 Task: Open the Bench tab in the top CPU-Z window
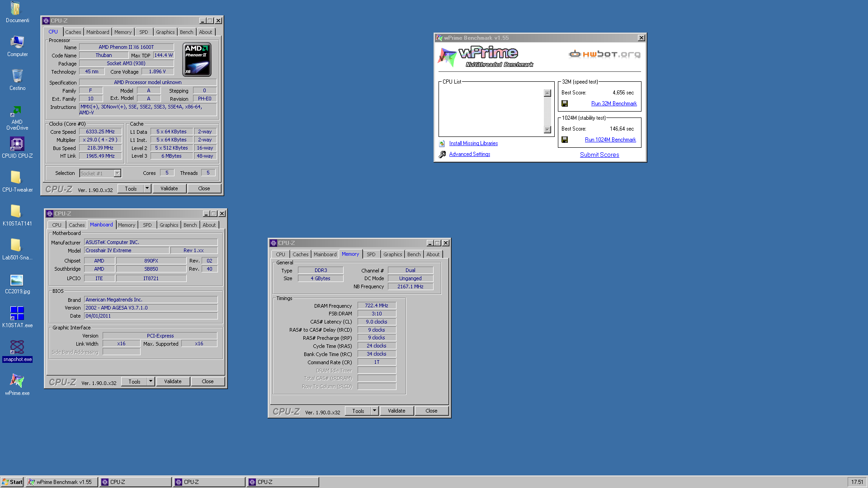coord(186,32)
